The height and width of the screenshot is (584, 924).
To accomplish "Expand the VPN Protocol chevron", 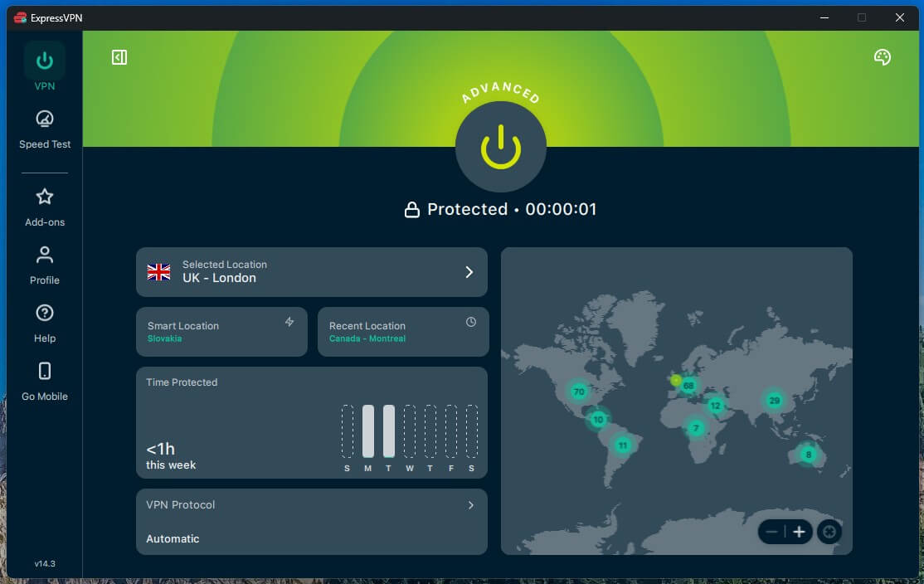I will 471,505.
